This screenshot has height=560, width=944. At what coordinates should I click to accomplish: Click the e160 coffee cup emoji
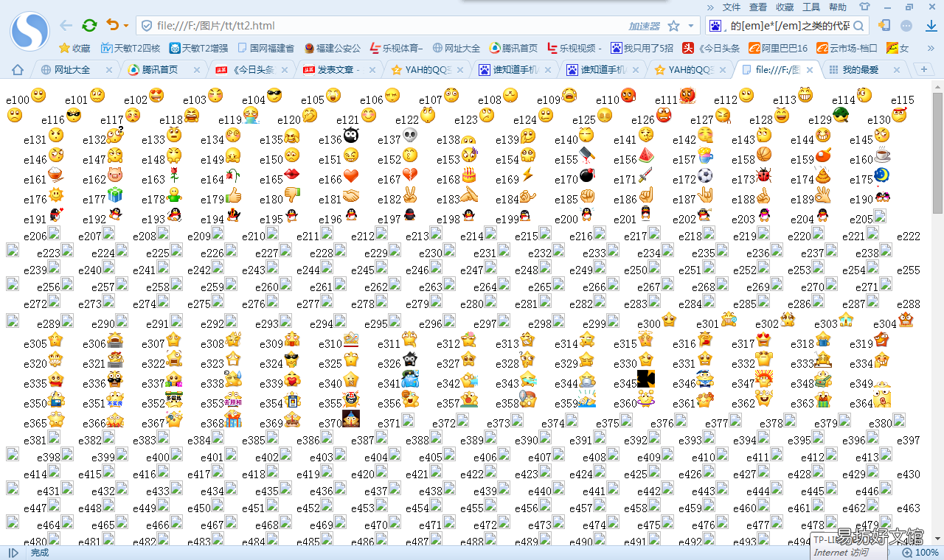tap(882, 155)
